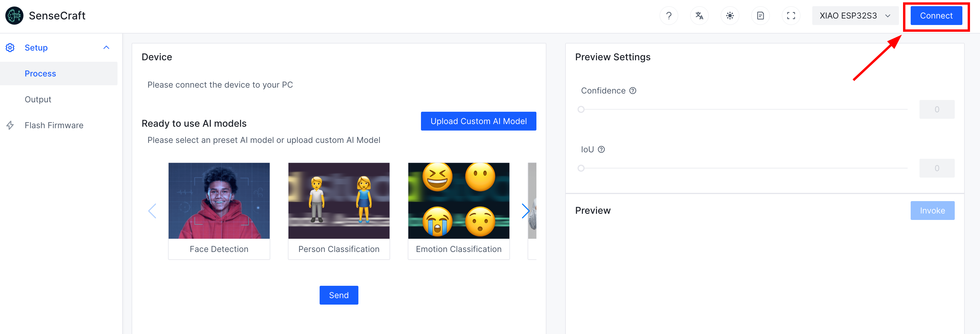Select the Process menu item
Screen dimensions: 980x334
(40, 74)
